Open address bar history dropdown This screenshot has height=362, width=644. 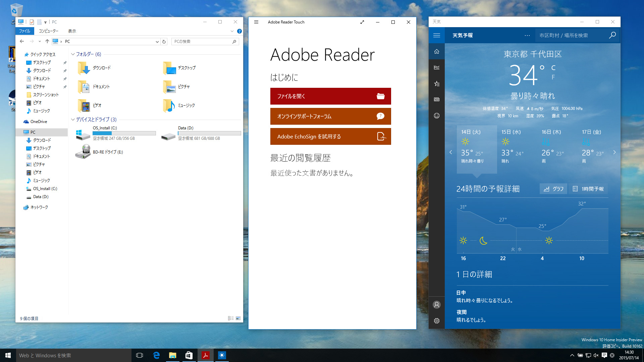[x=157, y=42]
